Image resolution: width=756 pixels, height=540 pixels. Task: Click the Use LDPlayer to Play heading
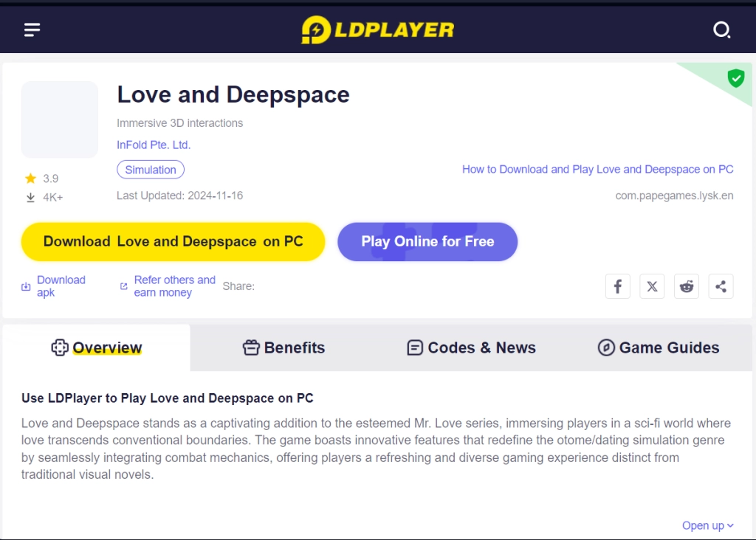168,398
